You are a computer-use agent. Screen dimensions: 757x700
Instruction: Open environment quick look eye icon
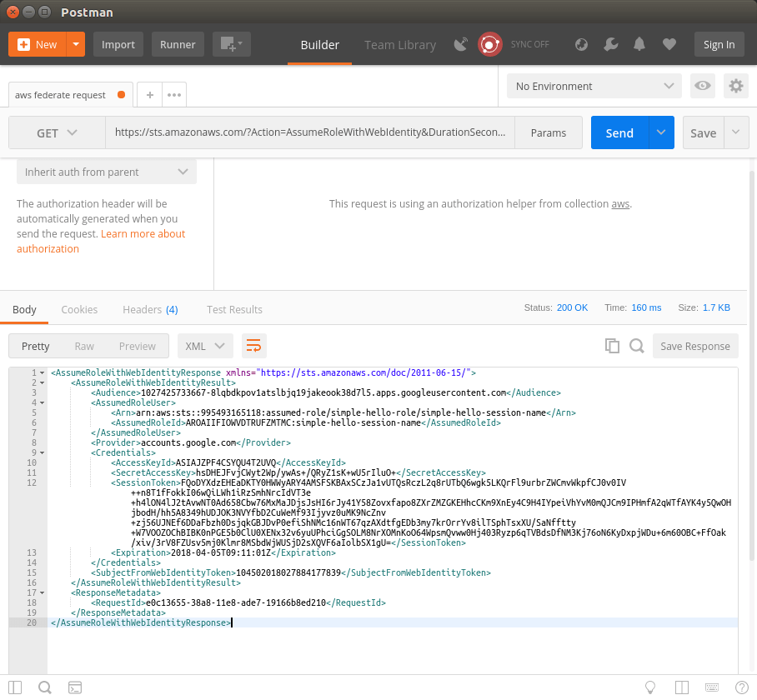click(703, 86)
